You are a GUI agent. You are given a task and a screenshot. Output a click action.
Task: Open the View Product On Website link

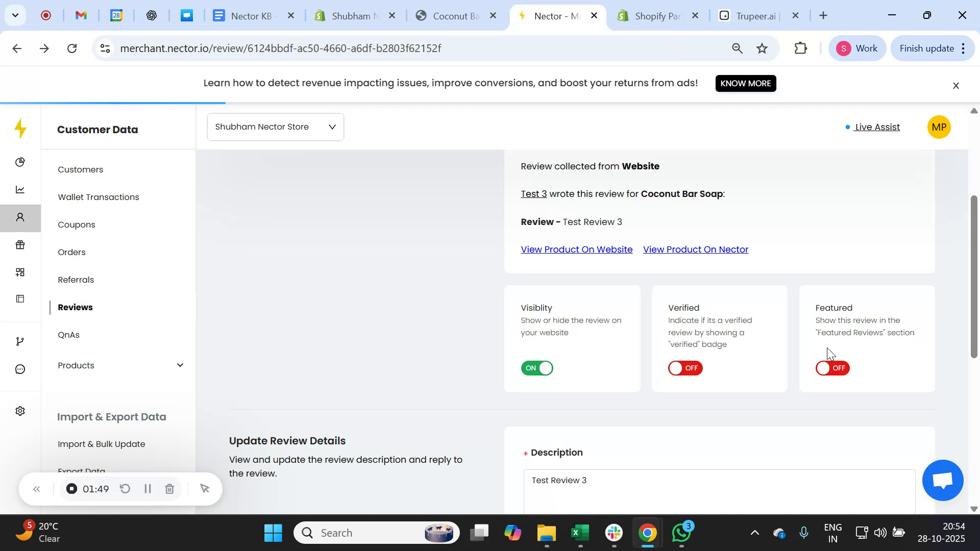pos(576,249)
